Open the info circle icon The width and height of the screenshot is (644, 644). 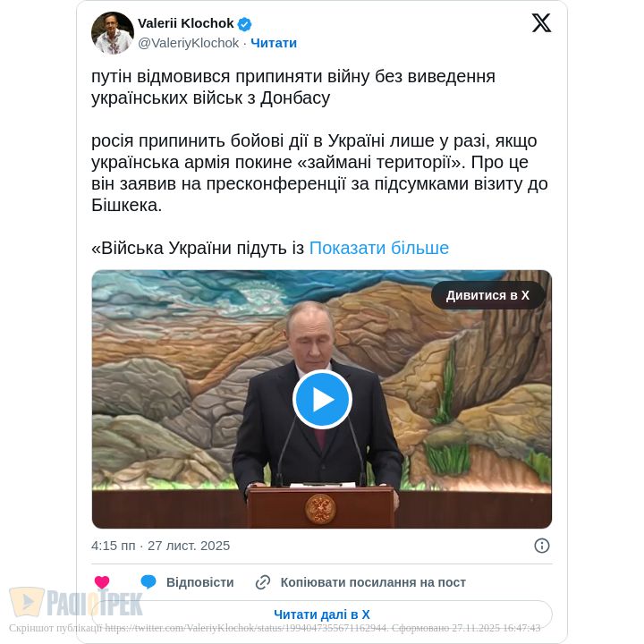[542, 546]
